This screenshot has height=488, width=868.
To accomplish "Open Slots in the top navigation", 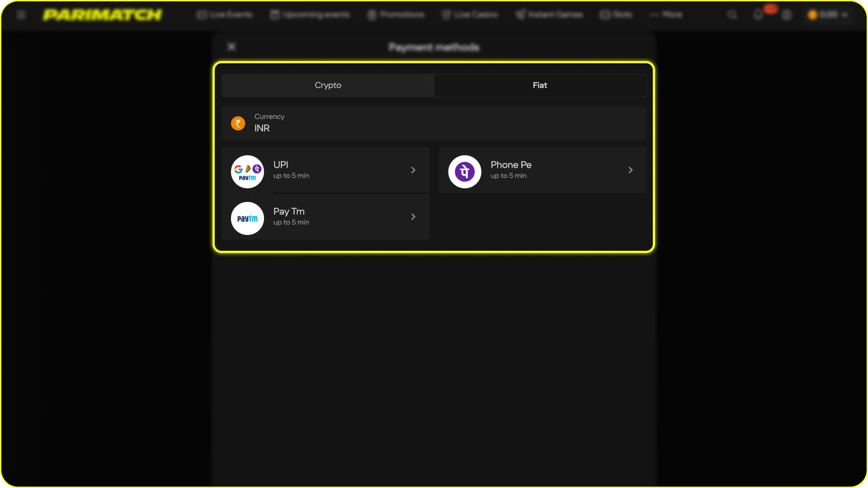I will pos(616,15).
